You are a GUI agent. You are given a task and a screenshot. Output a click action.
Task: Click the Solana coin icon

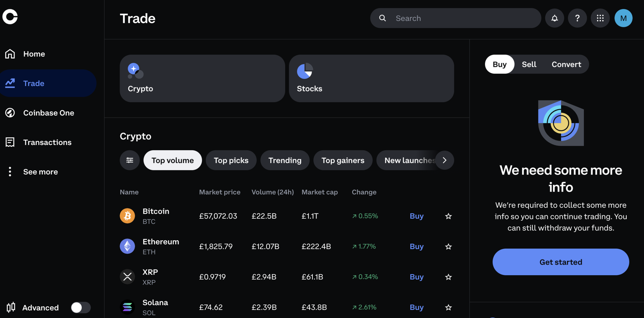[127, 307]
